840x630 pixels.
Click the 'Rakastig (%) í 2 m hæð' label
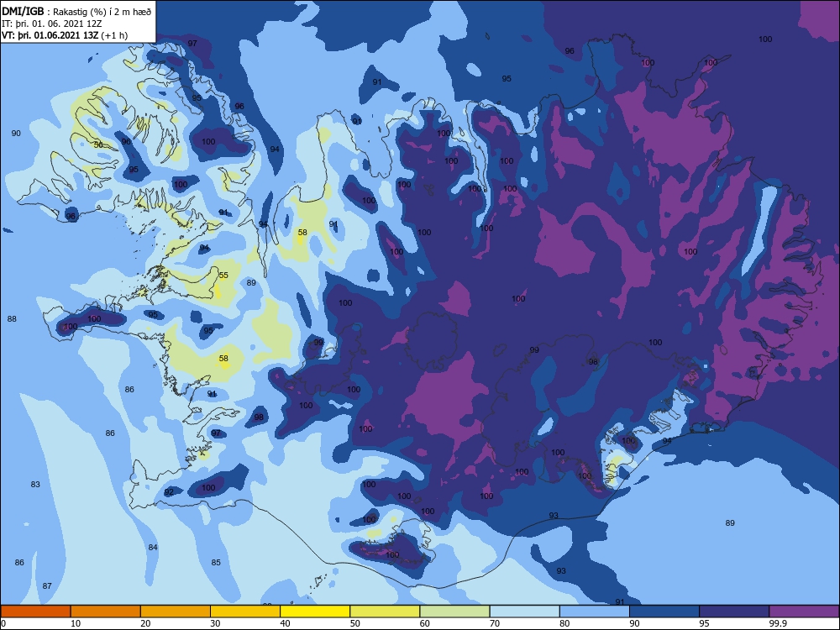(x=102, y=12)
